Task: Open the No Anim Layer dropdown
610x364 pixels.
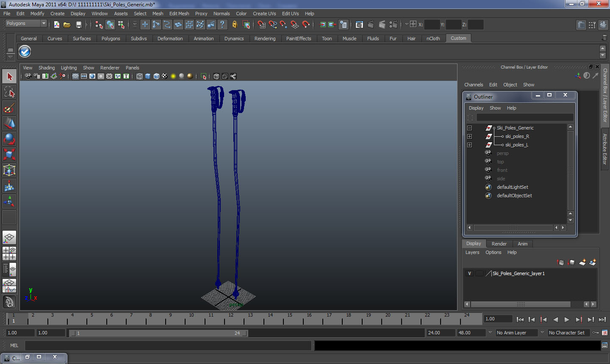Action: 490,333
